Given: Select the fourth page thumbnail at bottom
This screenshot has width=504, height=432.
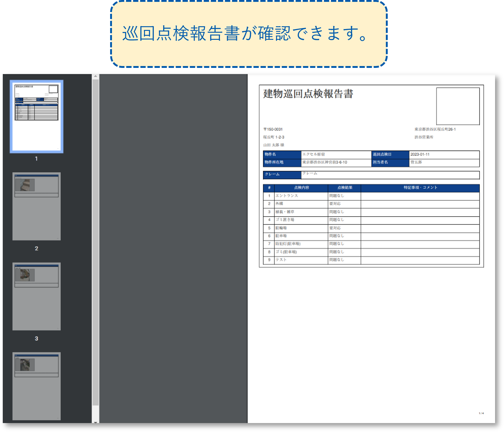Looking at the screenshot, I should tap(36, 386).
